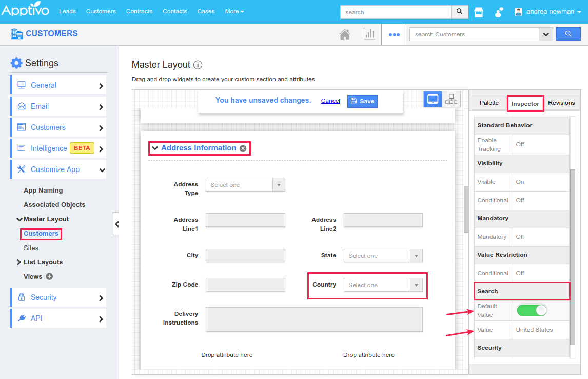This screenshot has width=588, height=379.
Task: Click the three-dots more options icon
Action: tap(394, 34)
